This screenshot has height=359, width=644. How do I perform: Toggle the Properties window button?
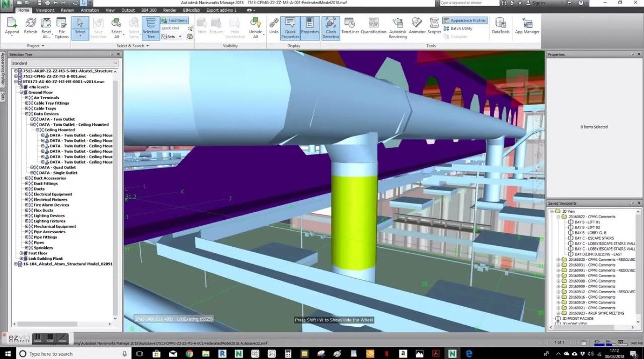310,28
